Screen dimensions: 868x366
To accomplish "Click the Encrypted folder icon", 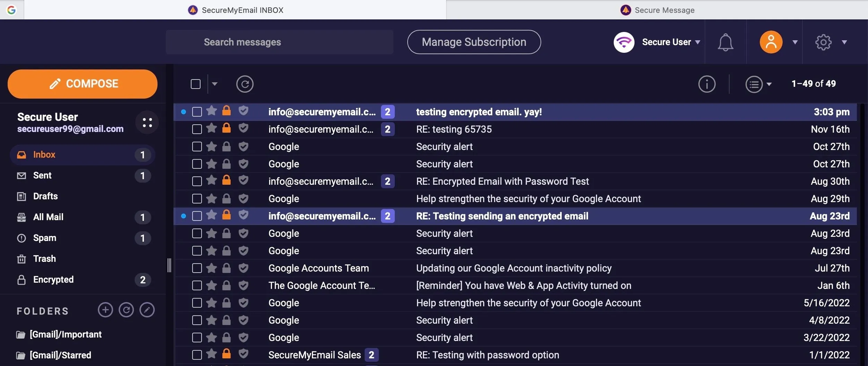I will [22, 280].
